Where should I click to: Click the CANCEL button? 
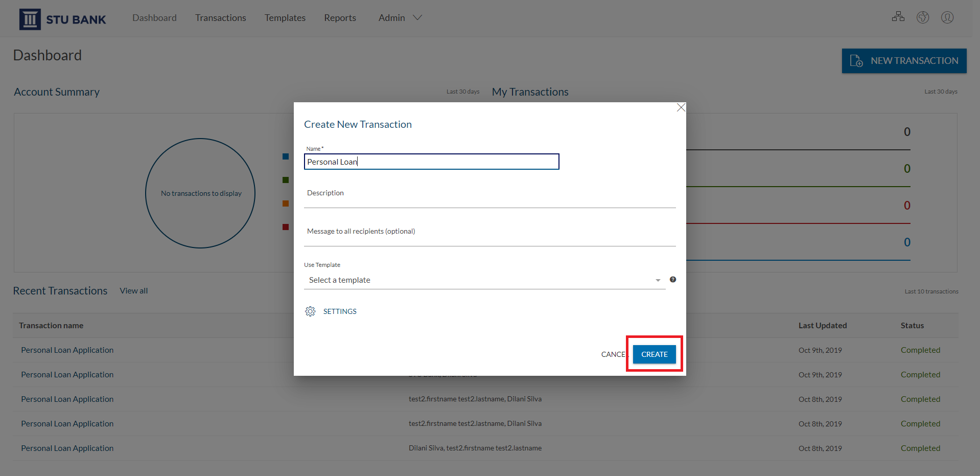click(x=614, y=354)
